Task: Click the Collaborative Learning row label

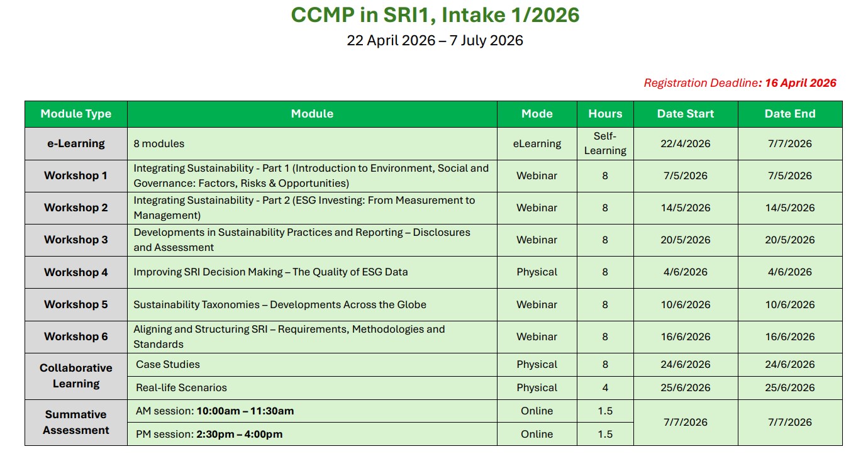Action: click(x=75, y=375)
